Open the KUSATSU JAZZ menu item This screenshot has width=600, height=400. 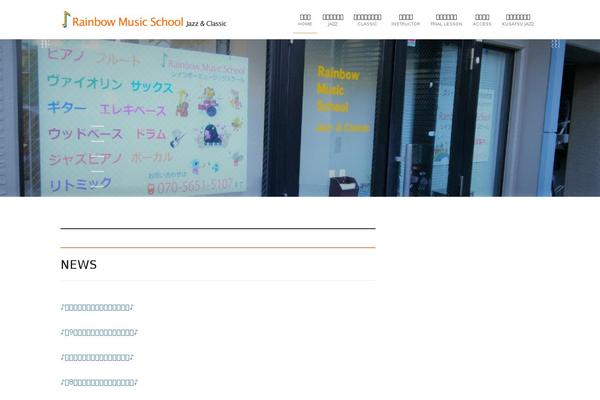[518, 20]
